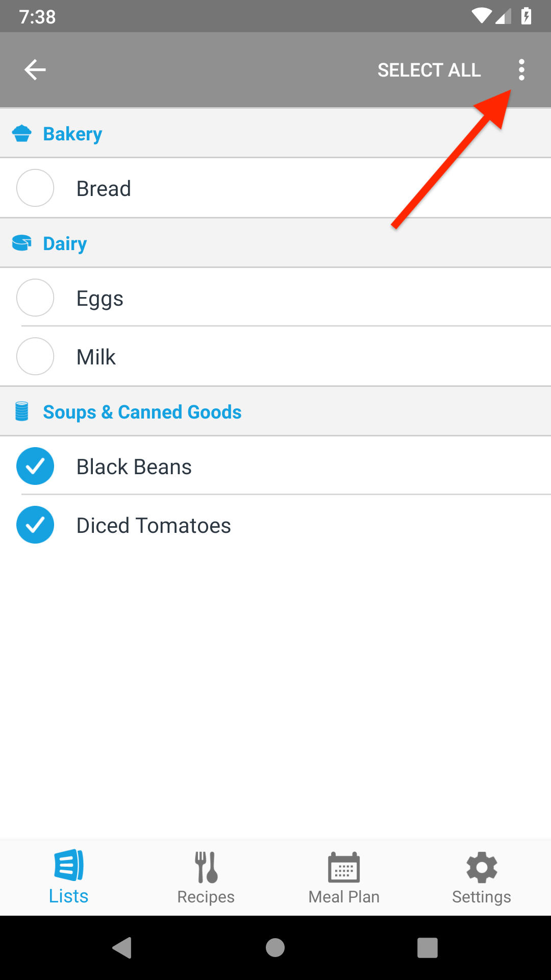Switch to the Meal Plan tab
This screenshot has height=980, width=551.
click(344, 877)
